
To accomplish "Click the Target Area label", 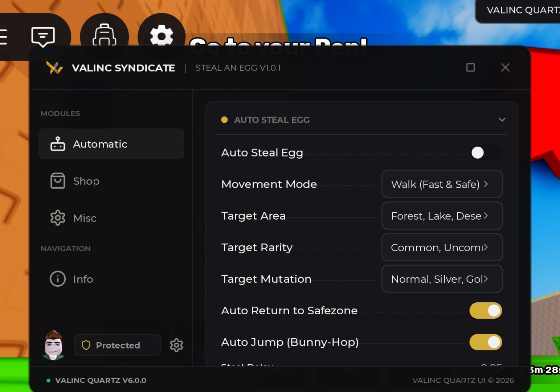I will 253,216.
